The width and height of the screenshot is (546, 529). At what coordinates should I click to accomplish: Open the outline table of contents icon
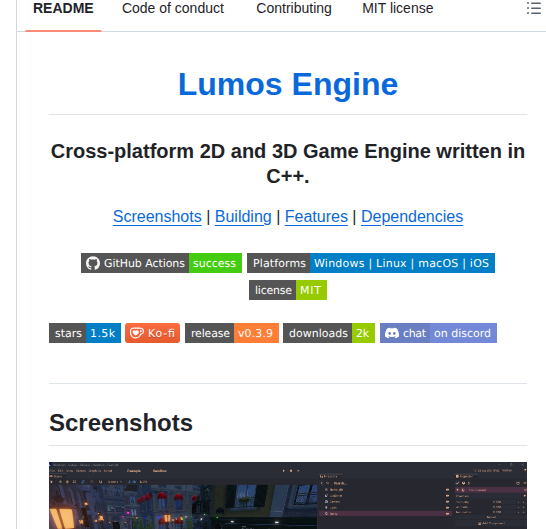(x=533, y=8)
